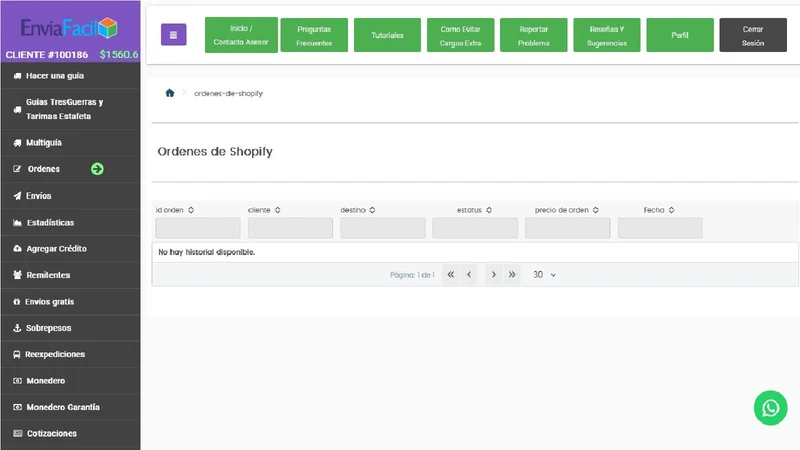Go to the next page
Image resolution: width=800 pixels, height=450 pixels.
[x=493, y=274]
